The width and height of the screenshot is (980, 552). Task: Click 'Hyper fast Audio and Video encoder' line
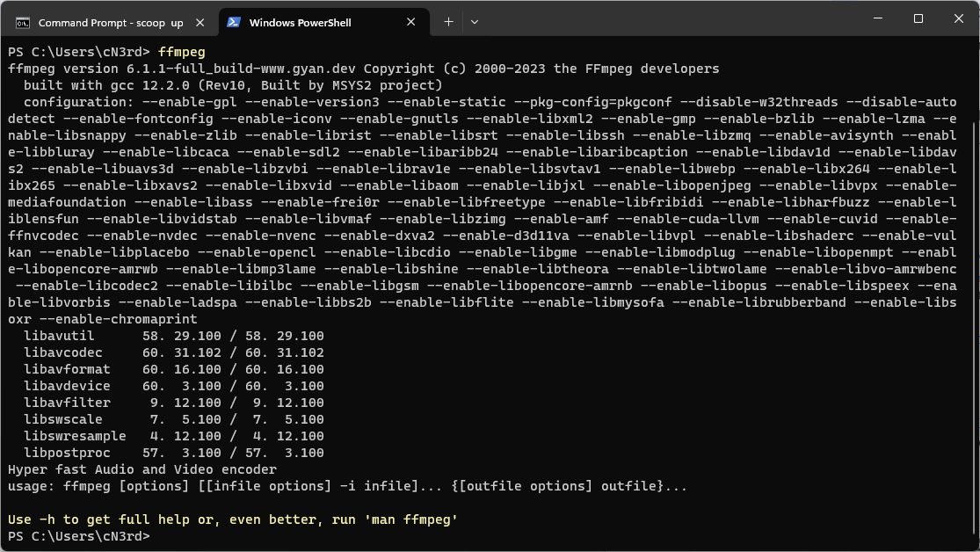point(142,469)
